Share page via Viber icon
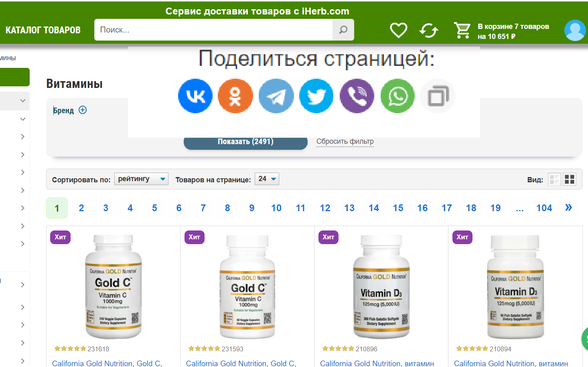The image size is (588, 367). 357,96
